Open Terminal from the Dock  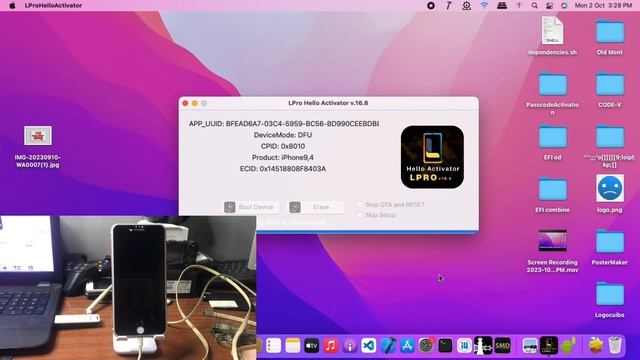pyautogui.click(x=445, y=346)
